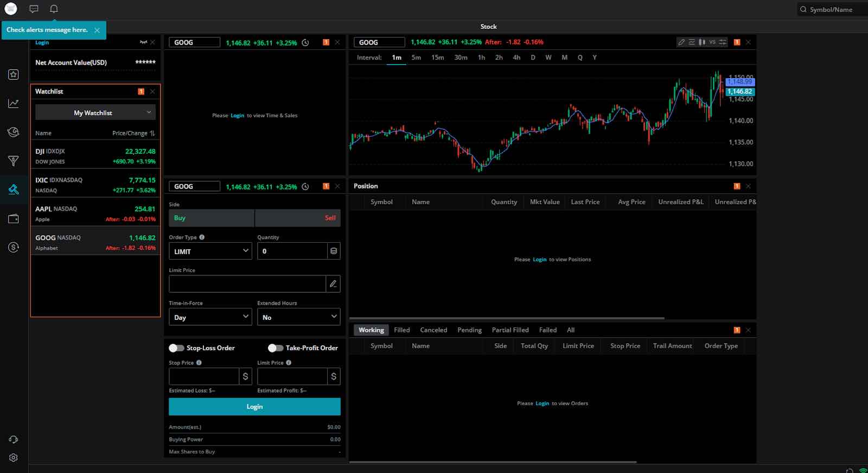
Task: Toggle the Stop-Loss Order switch
Action: (x=176, y=348)
